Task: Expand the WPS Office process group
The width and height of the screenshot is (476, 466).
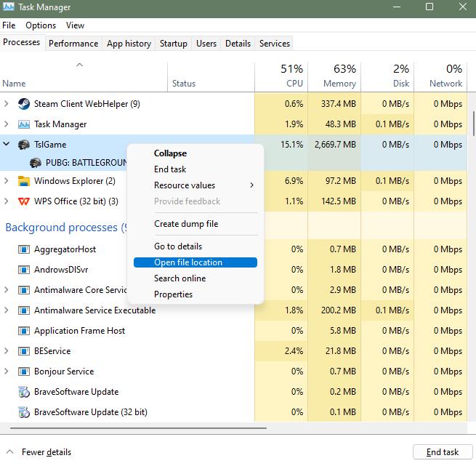Action: pyautogui.click(x=7, y=201)
